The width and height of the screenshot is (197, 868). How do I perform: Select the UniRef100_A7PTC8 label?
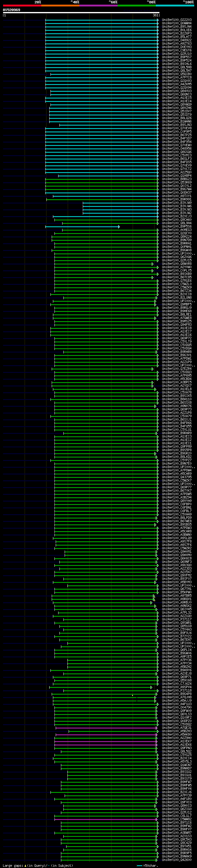(177, 78)
